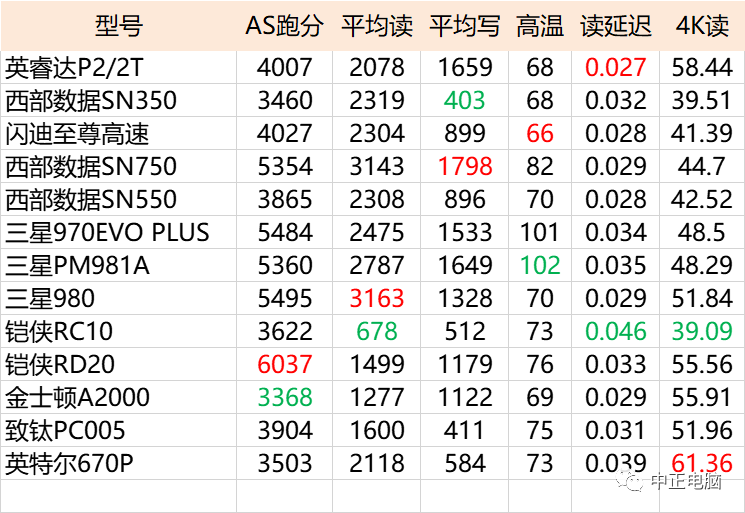Click average read 2118 for 英特尔670P
This screenshot has width=745, height=513.
pos(377,463)
